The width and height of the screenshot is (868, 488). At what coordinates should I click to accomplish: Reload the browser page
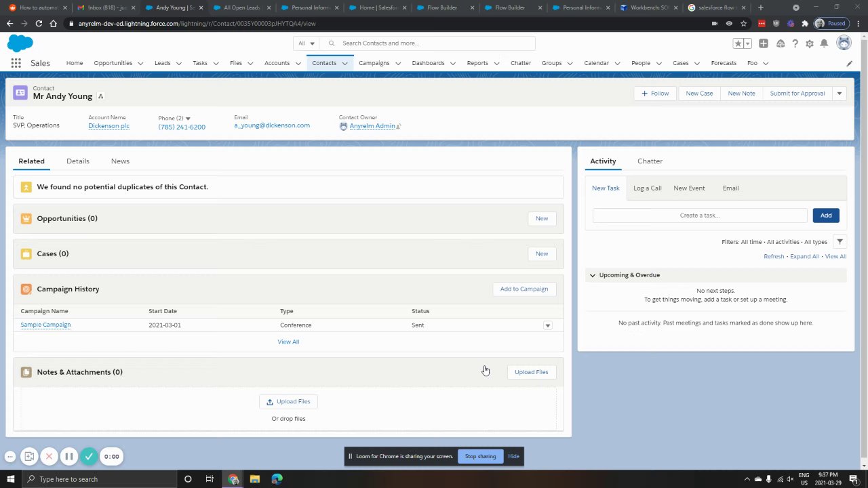pyautogui.click(x=38, y=23)
